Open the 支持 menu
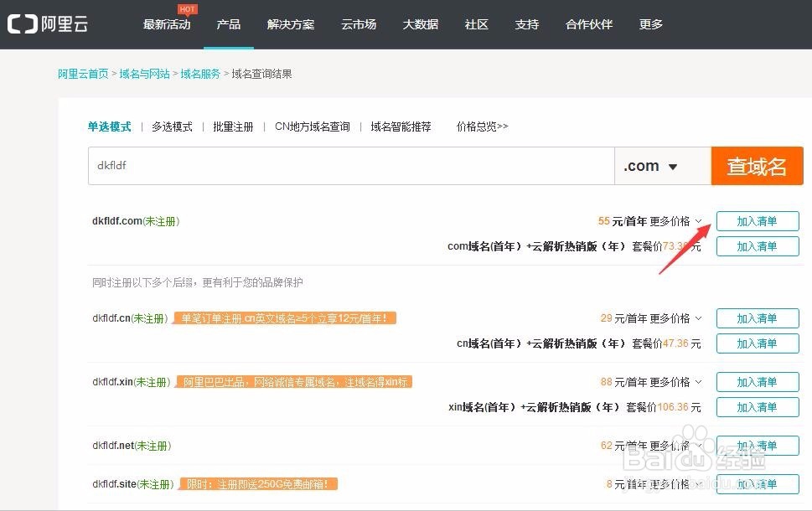 pyautogui.click(x=526, y=24)
